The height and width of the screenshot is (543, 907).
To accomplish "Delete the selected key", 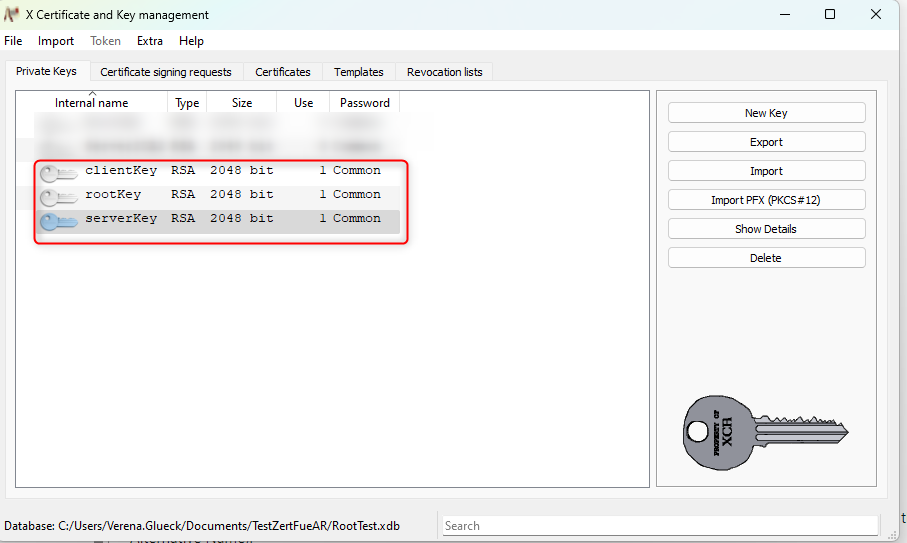I will tap(766, 258).
